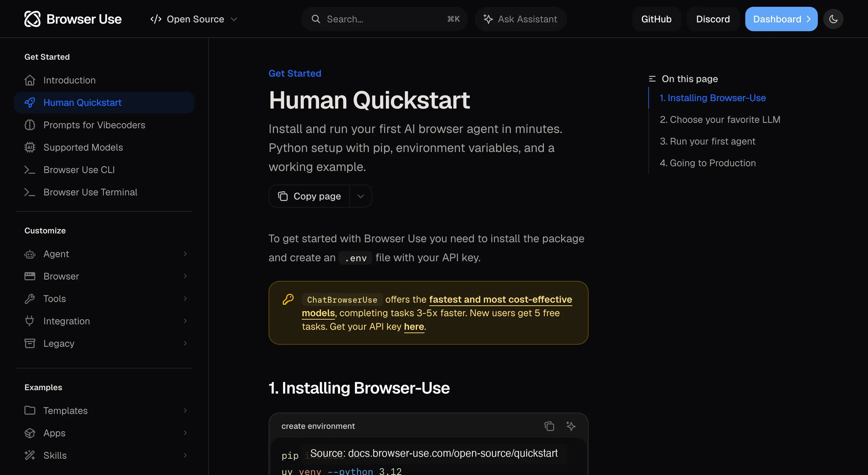The width and height of the screenshot is (868, 475).
Task: Click the Copy page button
Action: tap(309, 196)
